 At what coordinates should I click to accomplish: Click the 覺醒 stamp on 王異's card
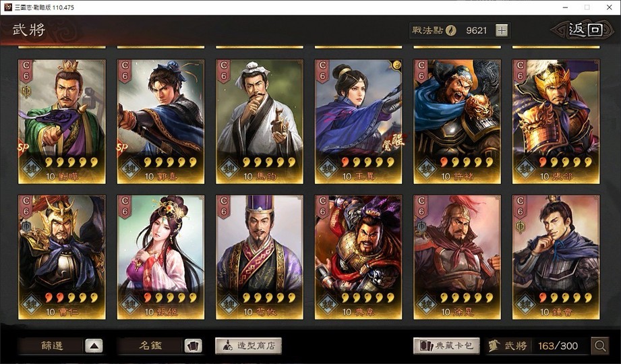[392, 143]
